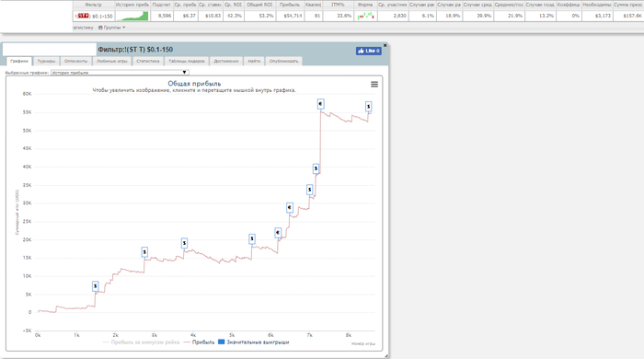Click the Форма mini bar chart cell
Image resolution: width=644 pixels, height=359 pixels.
click(x=365, y=16)
